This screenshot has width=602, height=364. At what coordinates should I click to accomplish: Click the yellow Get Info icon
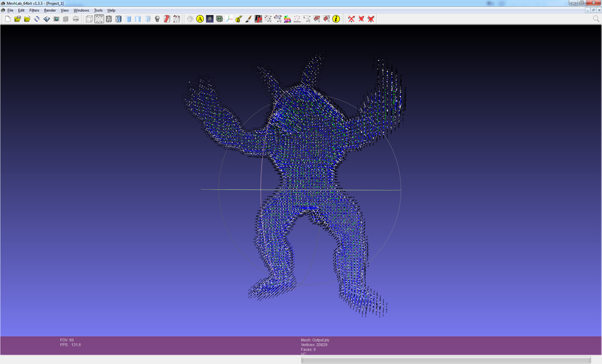click(336, 19)
